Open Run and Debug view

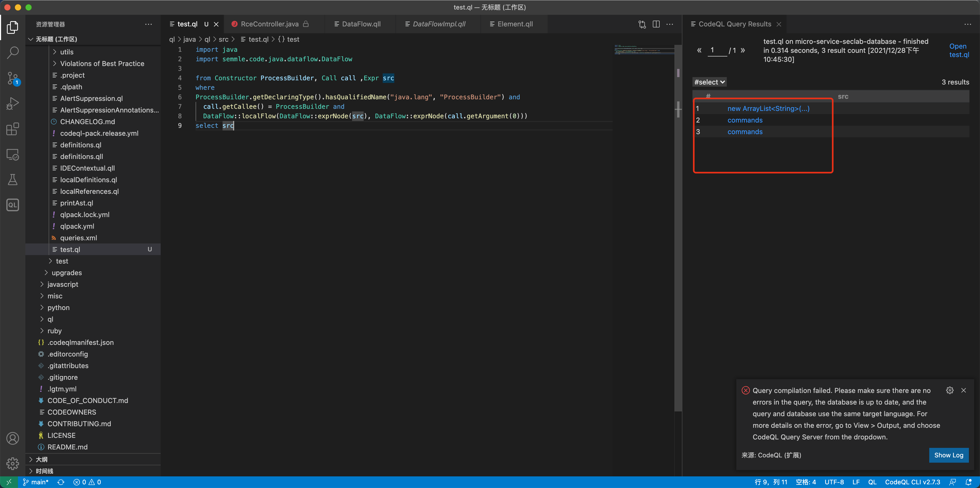[13, 103]
